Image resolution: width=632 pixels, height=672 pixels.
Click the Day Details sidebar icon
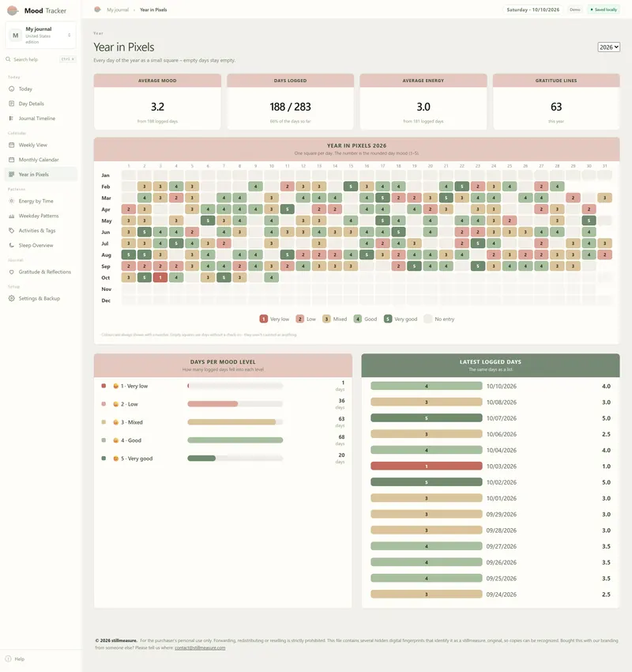point(12,104)
